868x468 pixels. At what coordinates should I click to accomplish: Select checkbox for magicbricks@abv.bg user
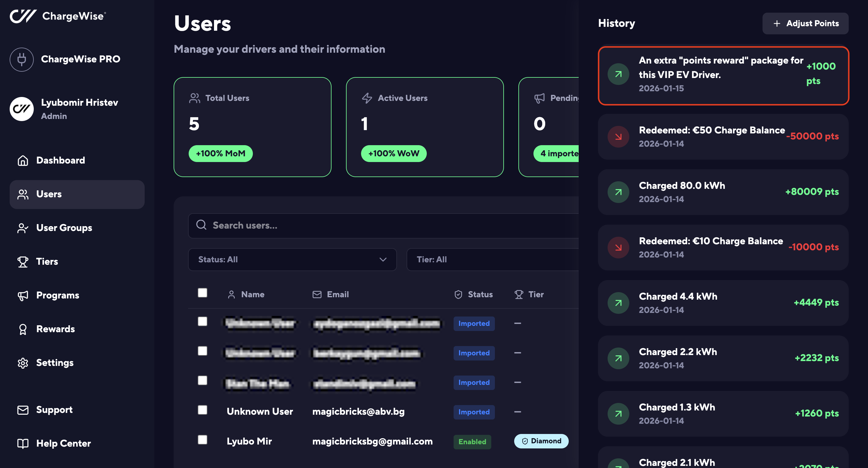[x=203, y=410]
